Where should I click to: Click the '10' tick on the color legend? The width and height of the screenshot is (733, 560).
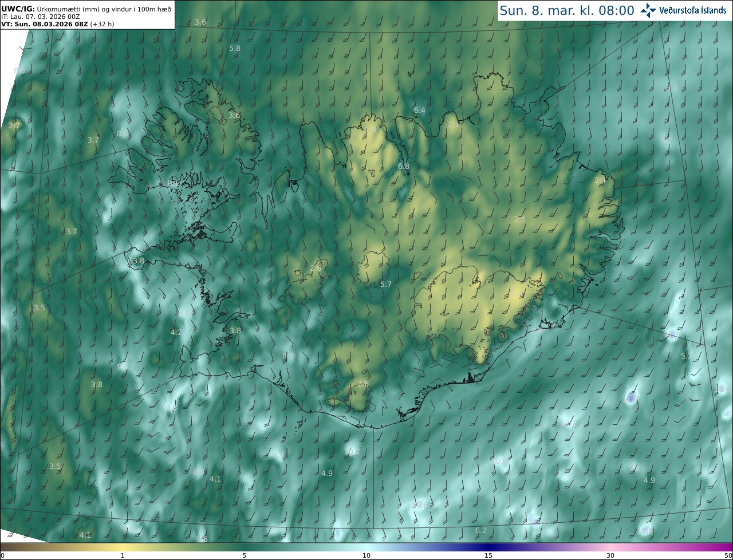[x=366, y=555]
